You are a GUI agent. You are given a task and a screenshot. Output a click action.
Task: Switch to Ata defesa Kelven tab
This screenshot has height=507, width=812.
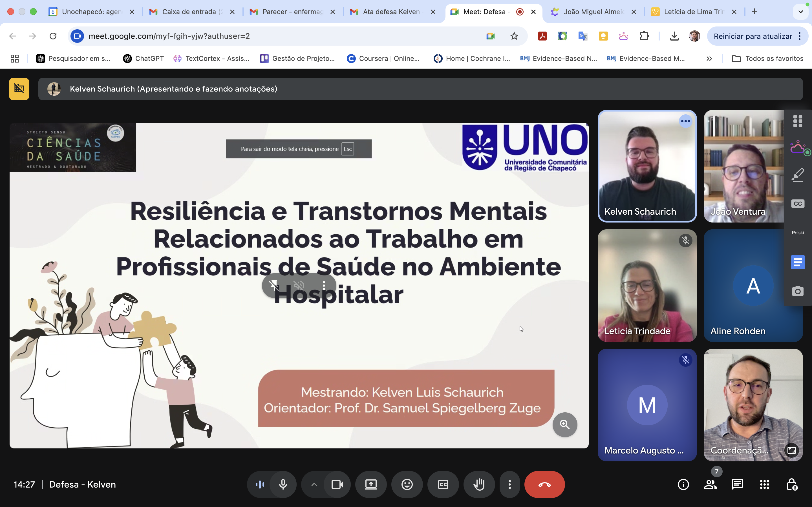[391, 12]
